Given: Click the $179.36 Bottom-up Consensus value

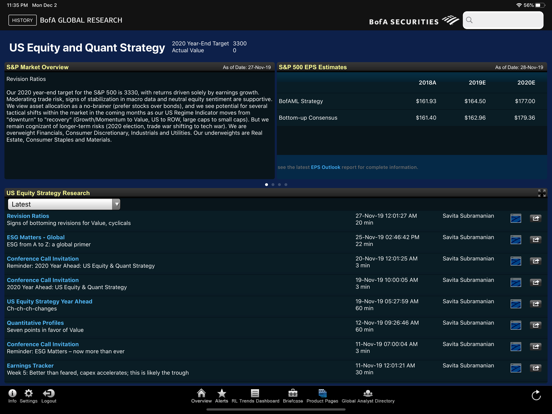Looking at the screenshot, I should 525,118.
